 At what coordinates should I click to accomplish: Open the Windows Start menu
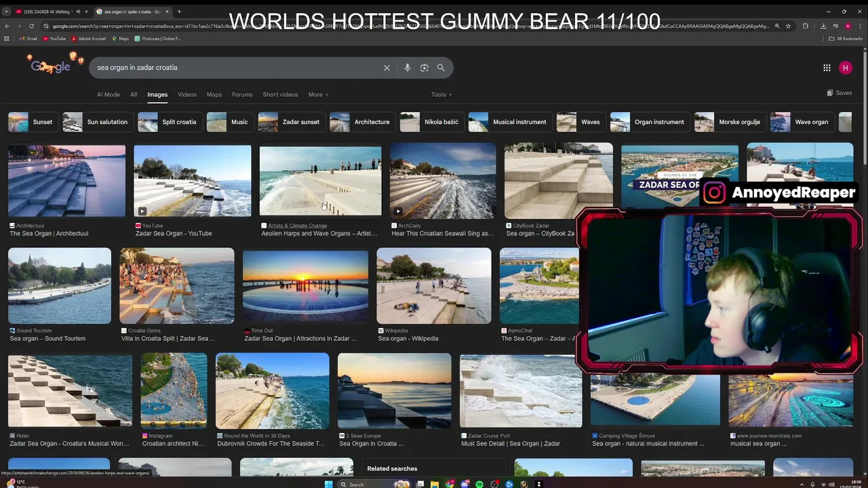click(329, 484)
